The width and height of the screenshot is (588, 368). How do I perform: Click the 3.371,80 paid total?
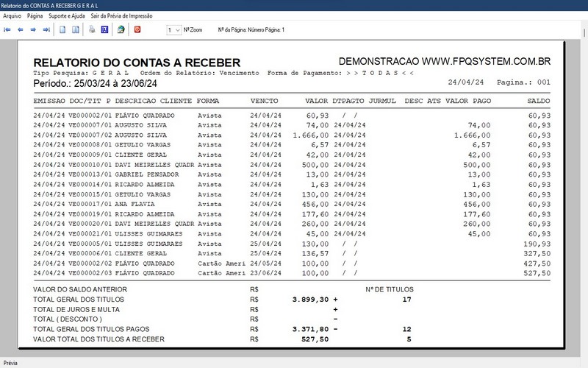click(x=310, y=329)
